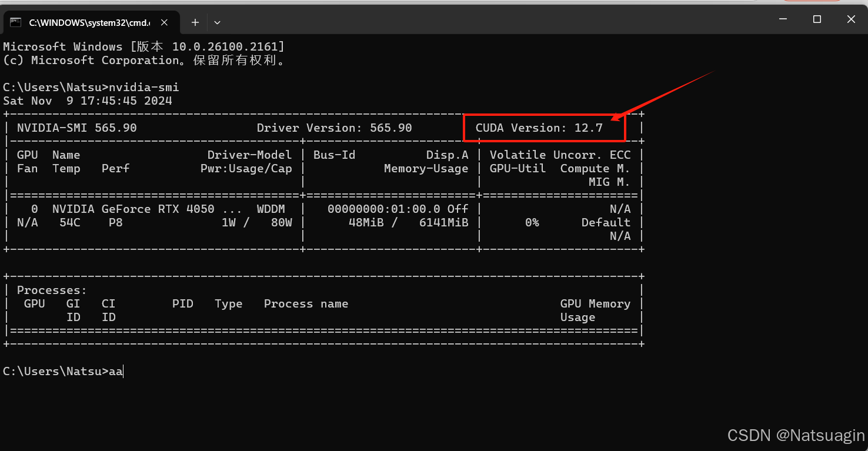
Task: Click the 'Volatile Uncorr. ECC' header
Action: coord(560,155)
